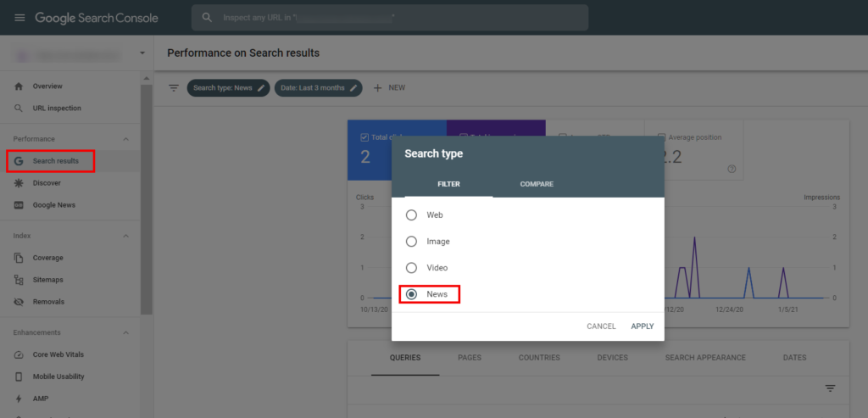Viewport: 868px width, 418px height.
Task: Click pencil icon on Date chip
Action: [353, 88]
